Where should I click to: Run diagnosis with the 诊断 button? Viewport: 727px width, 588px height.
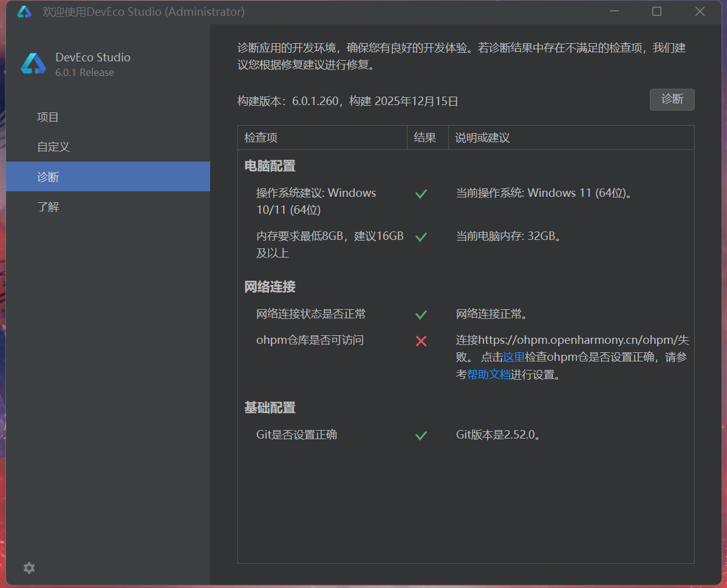672,99
